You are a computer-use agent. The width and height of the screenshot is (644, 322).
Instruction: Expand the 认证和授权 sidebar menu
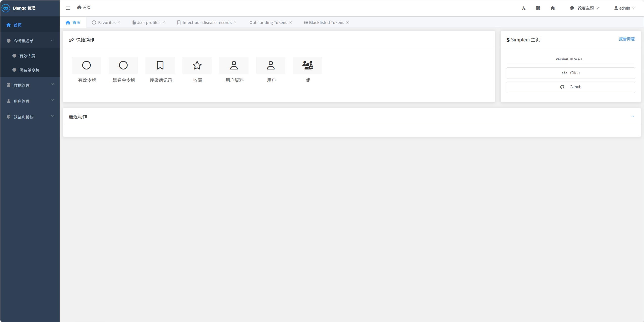pos(30,117)
